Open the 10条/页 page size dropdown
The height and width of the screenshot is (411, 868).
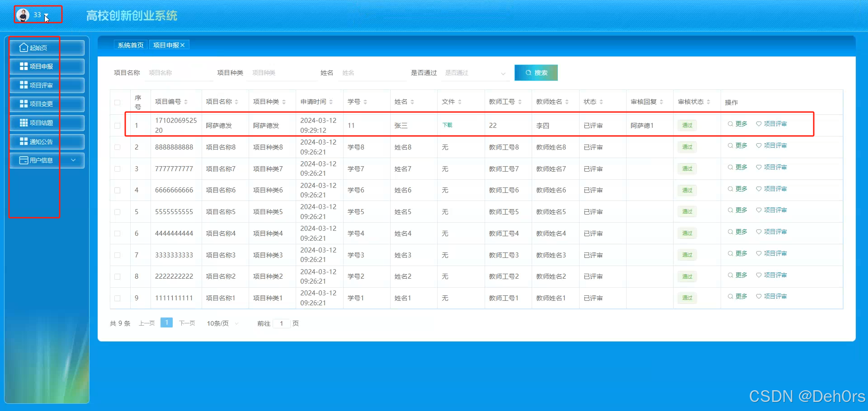pos(222,323)
